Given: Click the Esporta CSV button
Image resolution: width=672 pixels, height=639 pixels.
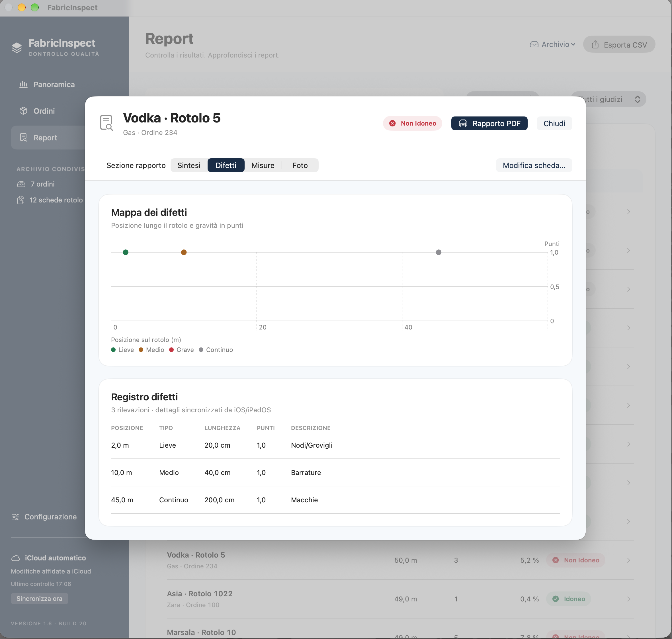Looking at the screenshot, I should point(619,44).
